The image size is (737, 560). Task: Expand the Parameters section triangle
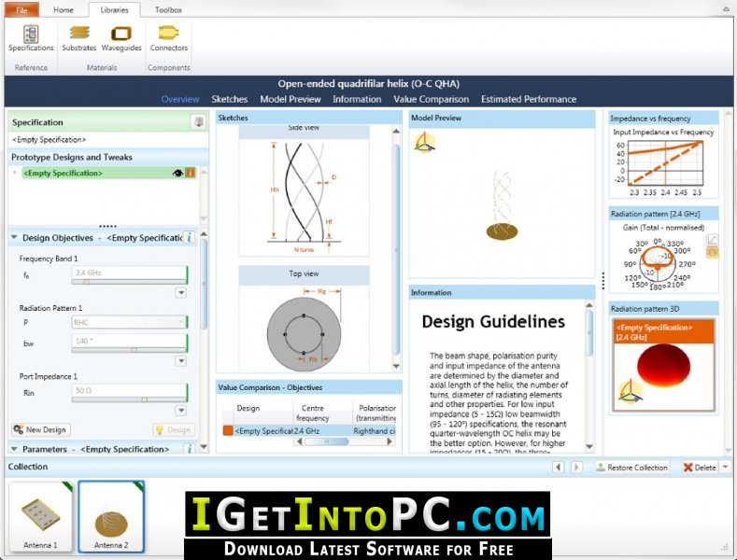[14, 449]
